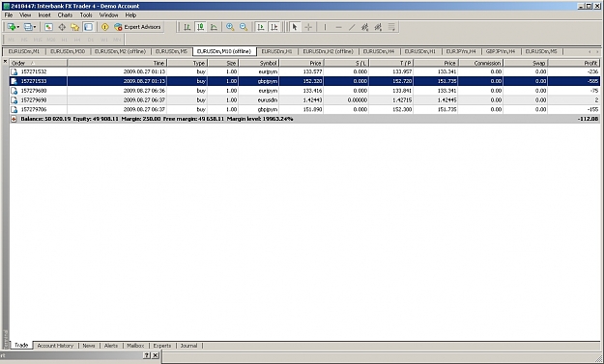Image resolution: width=604 pixels, height=364 pixels.
Task: Select order 157279698 eurusdm row
Action: point(304,100)
